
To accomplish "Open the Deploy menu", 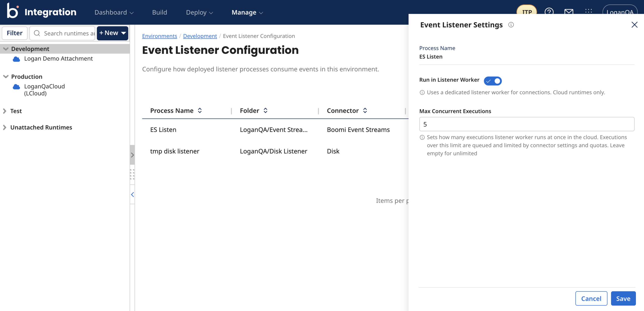I will (x=199, y=12).
